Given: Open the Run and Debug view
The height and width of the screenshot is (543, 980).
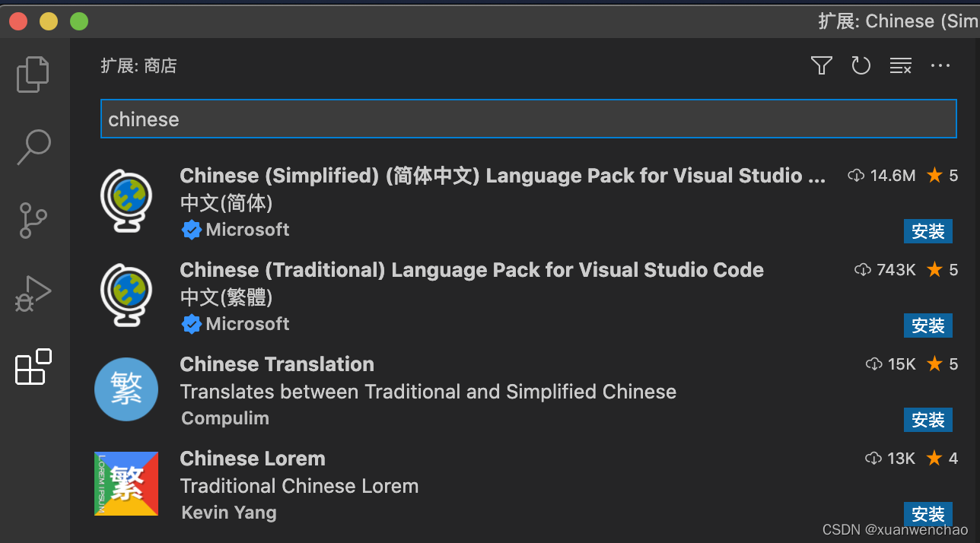Looking at the screenshot, I should coord(33,294).
